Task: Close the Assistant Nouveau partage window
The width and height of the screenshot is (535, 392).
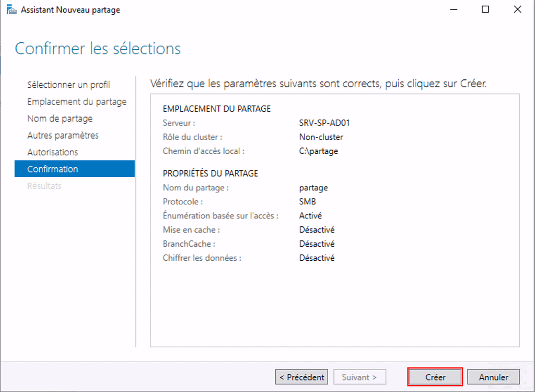Action: click(x=517, y=9)
